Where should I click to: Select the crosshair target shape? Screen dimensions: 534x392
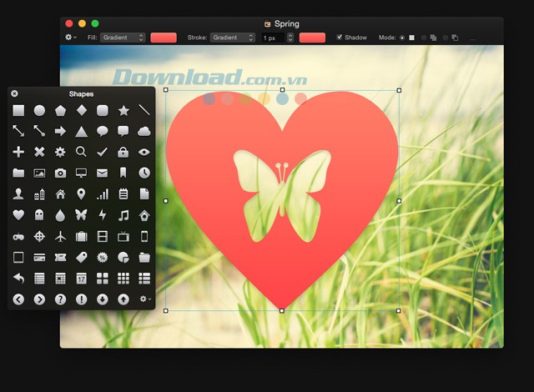[x=39, y=236]
